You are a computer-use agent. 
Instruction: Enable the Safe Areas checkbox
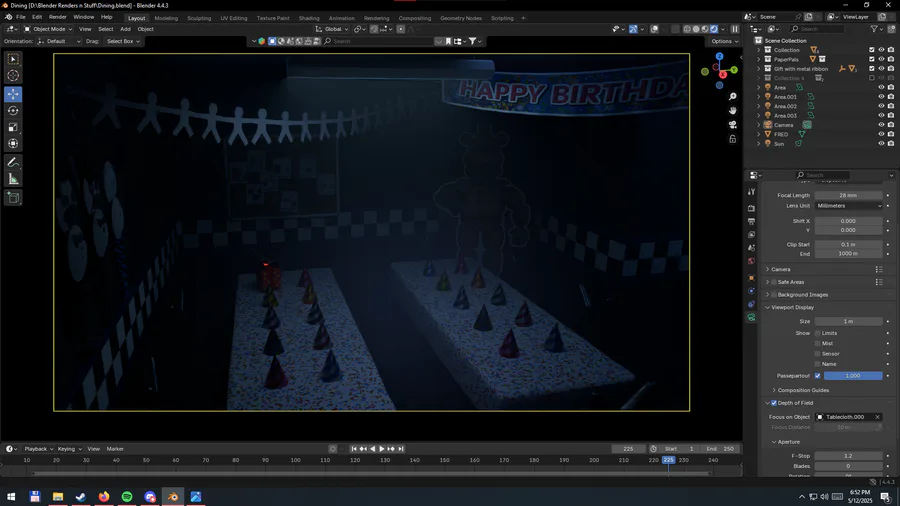point(774,282)
